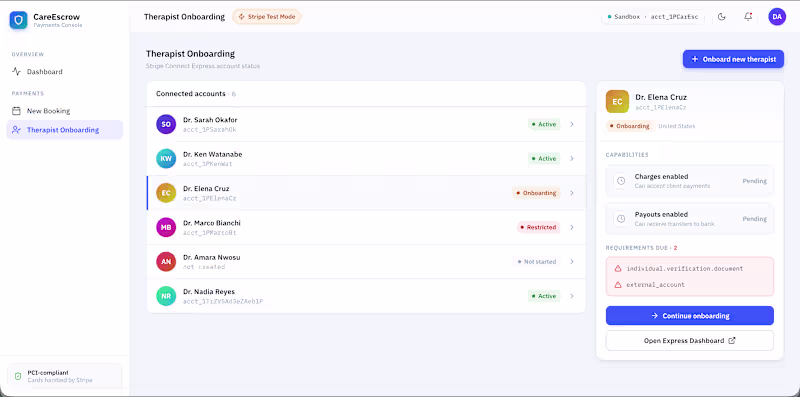Click acct_1PElenaCz under the detail panel name
This screenshot has height=397, width=800.
[661, 108]
